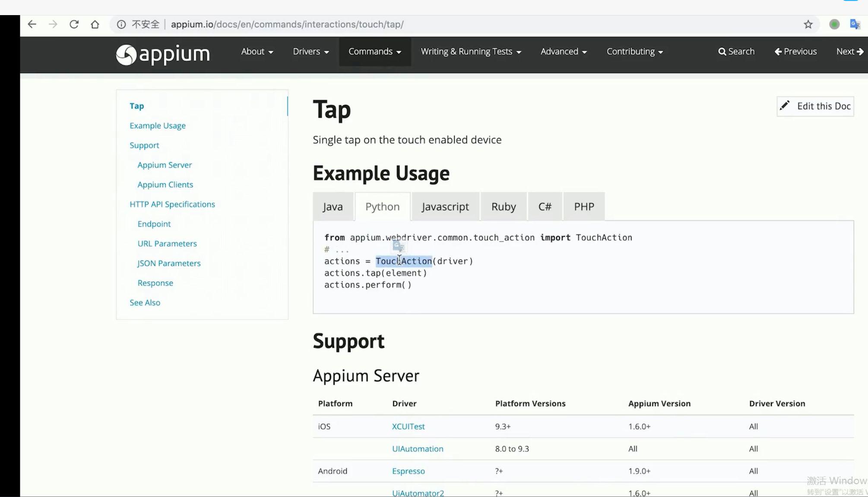This screenshot has height=497, width=868.
Task: Open JSON Parameters sidebar link
Action: tap(169, 263)
